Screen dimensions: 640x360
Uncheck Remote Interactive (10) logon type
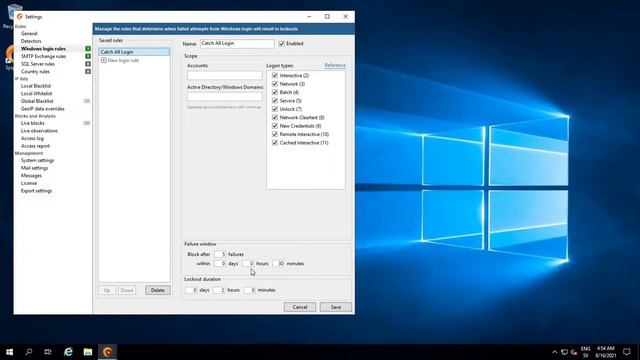click(275, 134)
